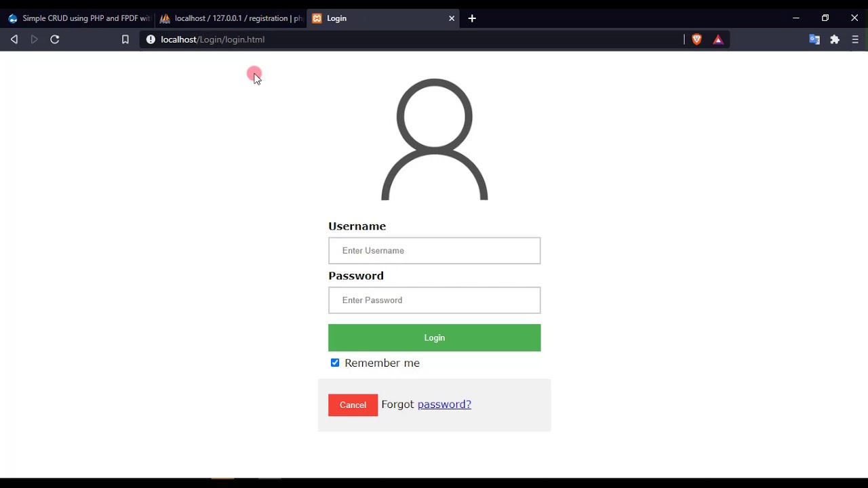This screenshot has height=488, width=868.
Task: Open the browser main hamburger menu
Action: click(855, 39)
